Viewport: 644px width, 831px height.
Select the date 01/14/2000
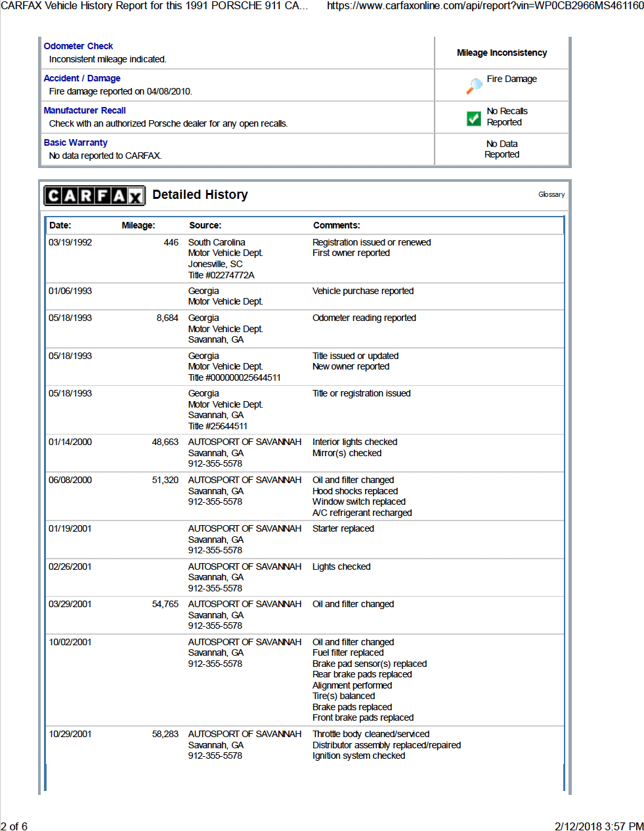tap(70, 442)
